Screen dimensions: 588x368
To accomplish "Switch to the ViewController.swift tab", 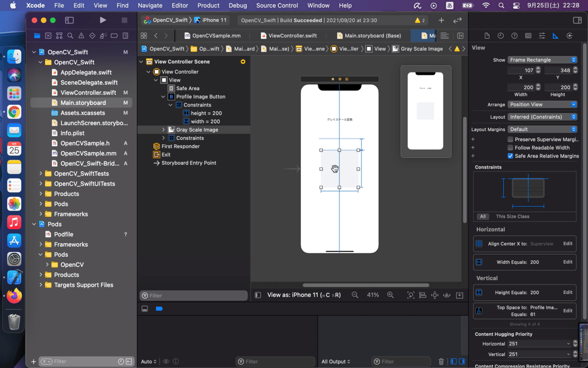I will [293, 36].
